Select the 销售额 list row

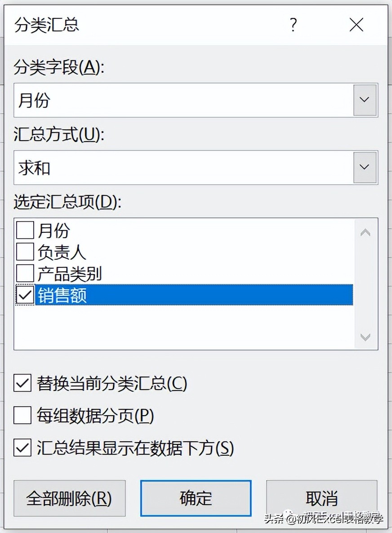click(193, 295)
